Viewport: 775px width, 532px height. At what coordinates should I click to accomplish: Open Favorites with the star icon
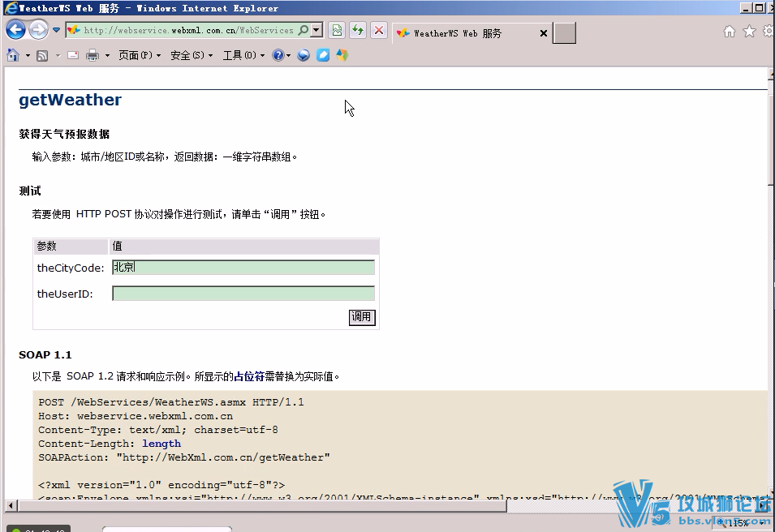pyautogui.click(x=749, y=32)
